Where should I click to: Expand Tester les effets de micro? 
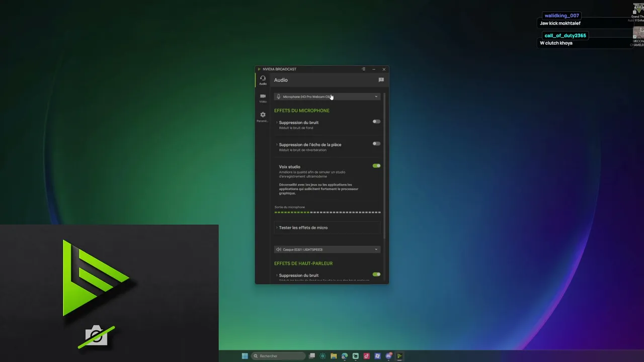click(x=327, y=228)
